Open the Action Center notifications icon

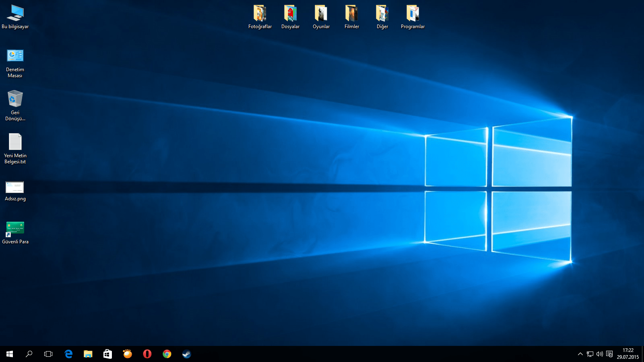(x=609, y=354)
